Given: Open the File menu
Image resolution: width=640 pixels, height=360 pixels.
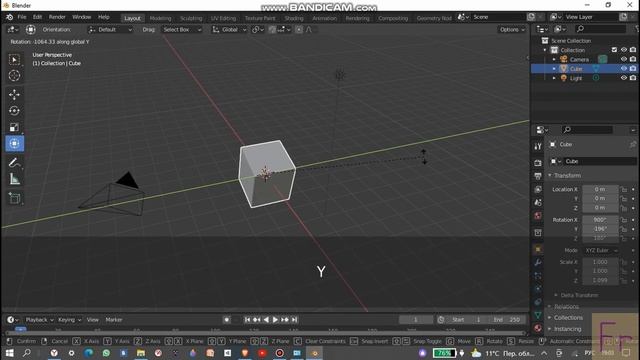Looking at the screenshot, I should click(x=22, y=17).
